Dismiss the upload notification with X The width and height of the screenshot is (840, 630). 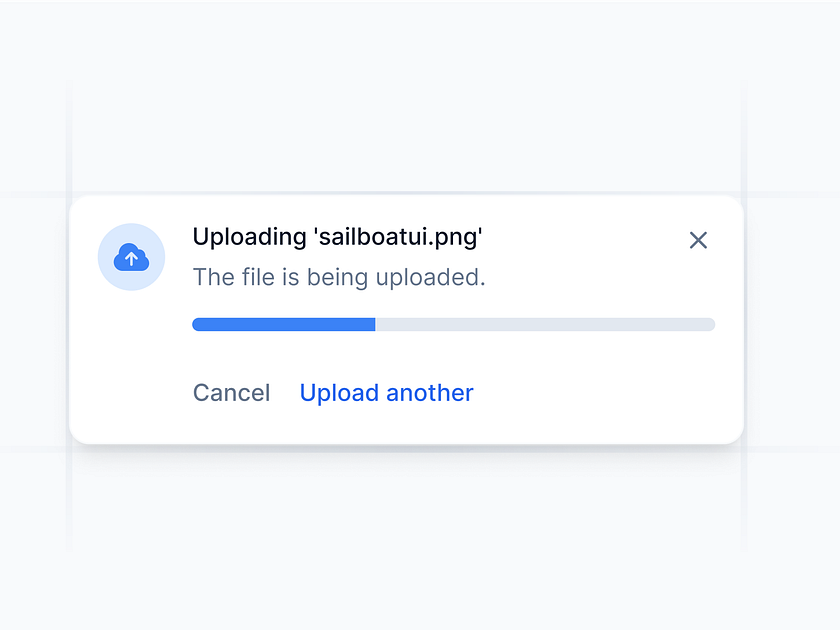pos(698,240)
